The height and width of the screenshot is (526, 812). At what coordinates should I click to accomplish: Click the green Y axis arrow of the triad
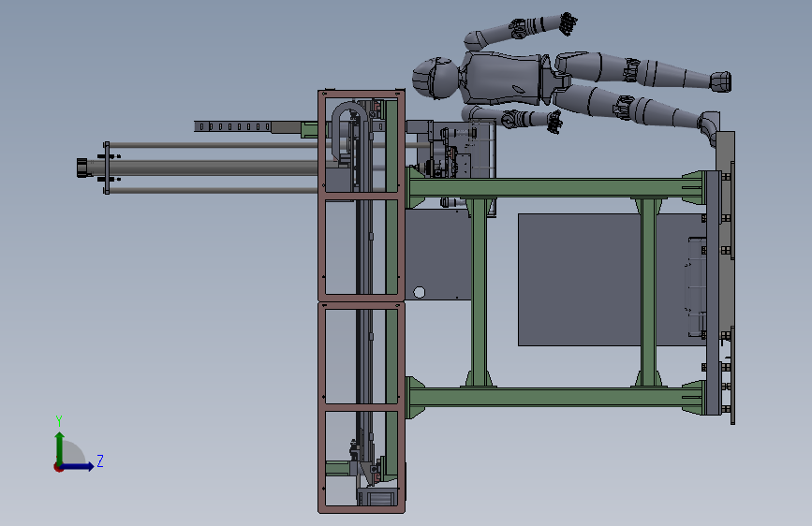pyautogui.click(x=60, y=447)
